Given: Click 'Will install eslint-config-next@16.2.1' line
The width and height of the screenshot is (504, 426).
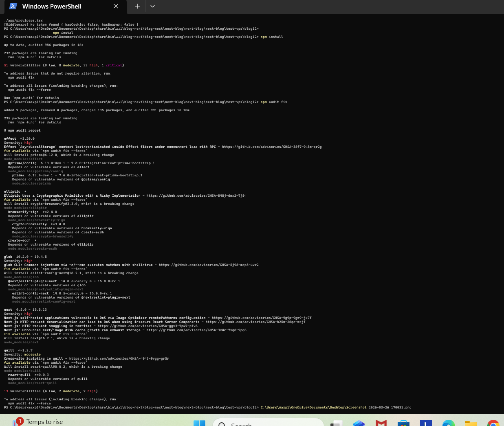Looking at the screenshot, I should coord(71,273).
